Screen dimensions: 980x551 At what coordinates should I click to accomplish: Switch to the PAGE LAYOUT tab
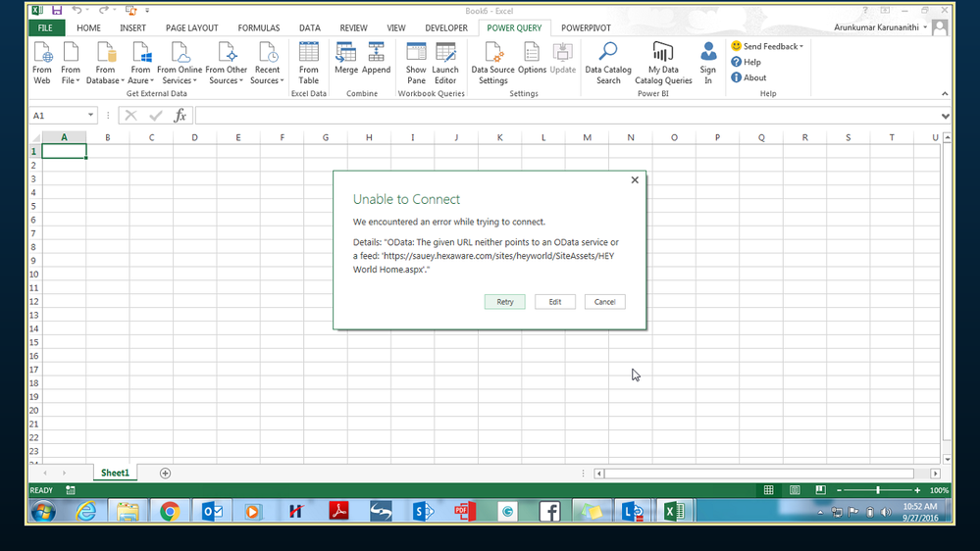[192, 28]
